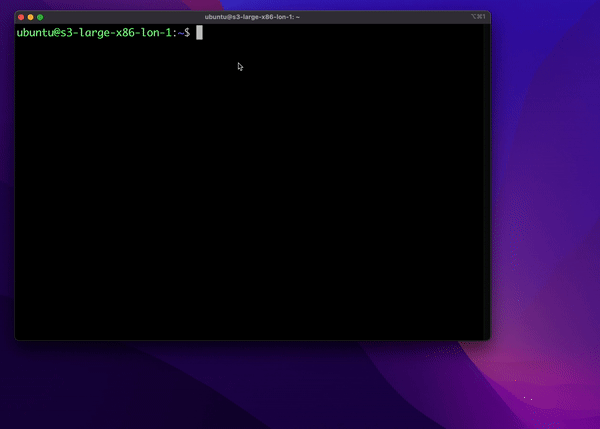The width and height of the screenshot is (600, 429).
Task: Maximize the terminal with the green button
Action: pos(40,17)
